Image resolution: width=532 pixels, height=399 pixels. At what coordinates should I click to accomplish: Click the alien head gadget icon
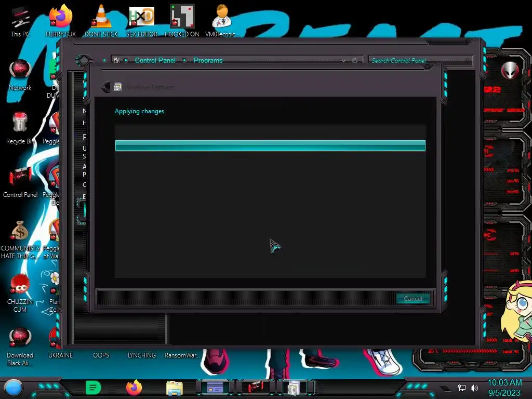click(510, 70)
